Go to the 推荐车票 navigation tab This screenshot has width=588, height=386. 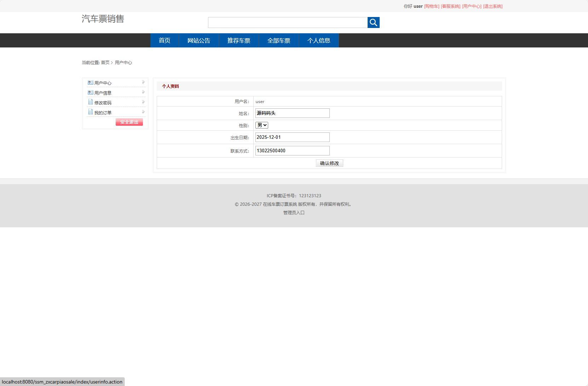(x=239, y=41)
